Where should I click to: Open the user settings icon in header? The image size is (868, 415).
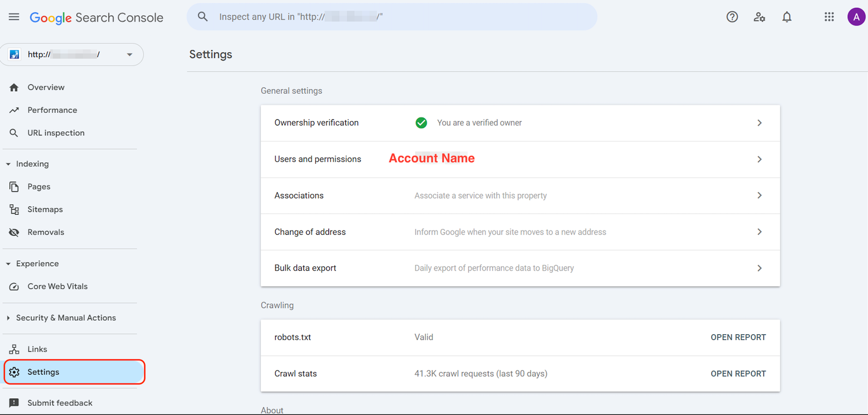coord(759,17)
